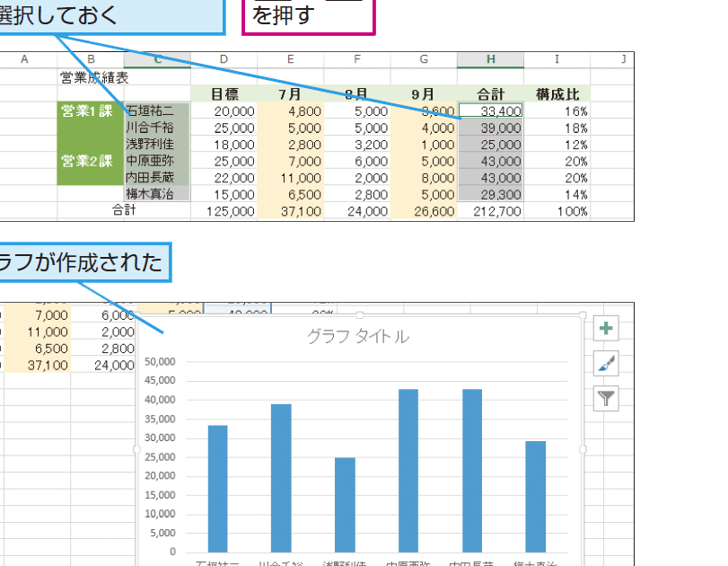Viewport: 728px width, 566px height.
Task: Open the Chart Filters funnel button
Action: (x=607, y=397)
